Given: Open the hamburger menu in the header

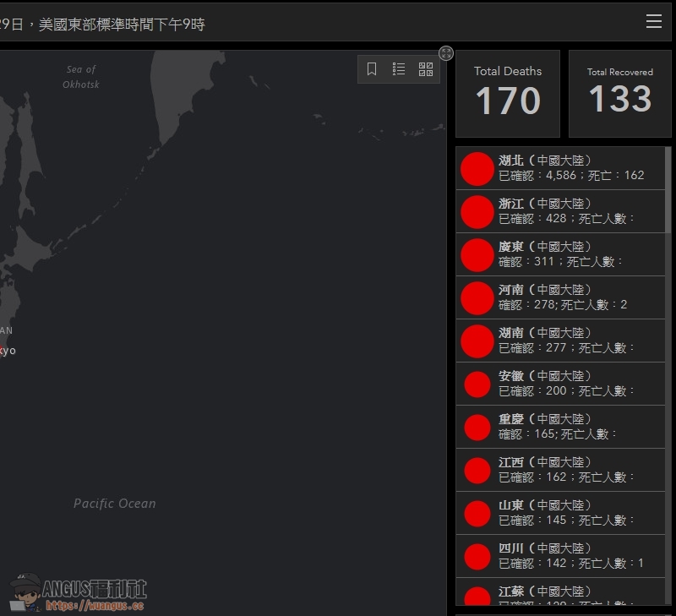Looking at the screenshot, I should point(653,21).
